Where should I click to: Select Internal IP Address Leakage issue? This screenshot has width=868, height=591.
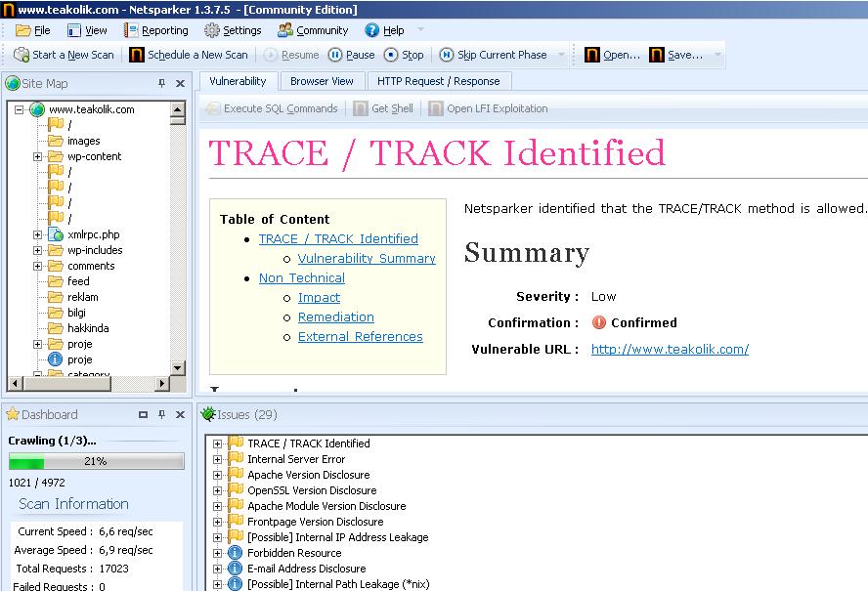tap(337, 537)
